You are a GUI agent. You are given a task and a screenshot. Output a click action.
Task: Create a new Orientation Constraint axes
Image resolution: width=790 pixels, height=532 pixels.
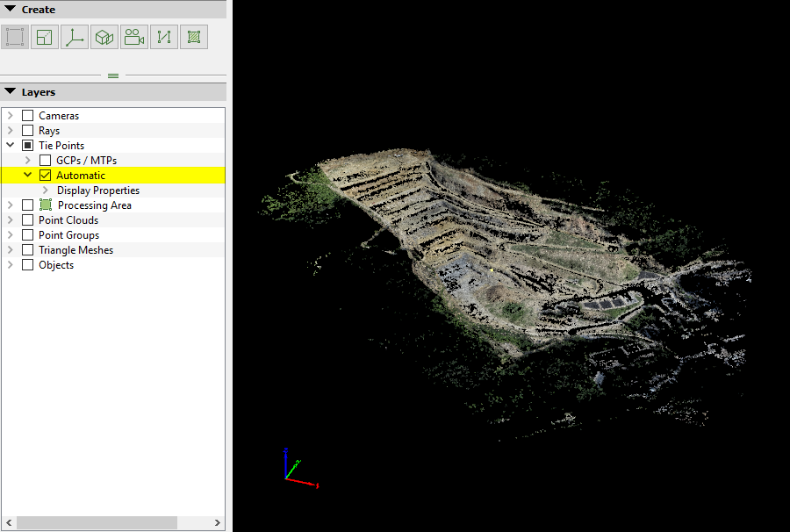pos(75,37)
